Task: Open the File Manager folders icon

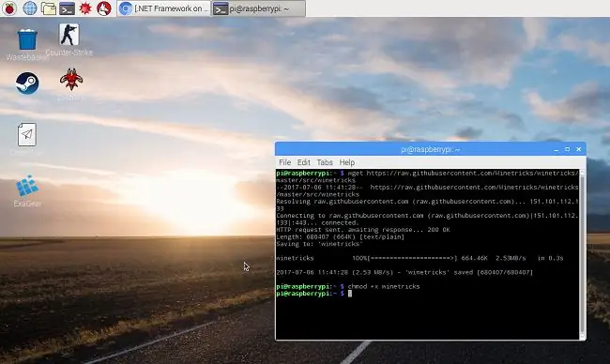Action: (48, 8)
